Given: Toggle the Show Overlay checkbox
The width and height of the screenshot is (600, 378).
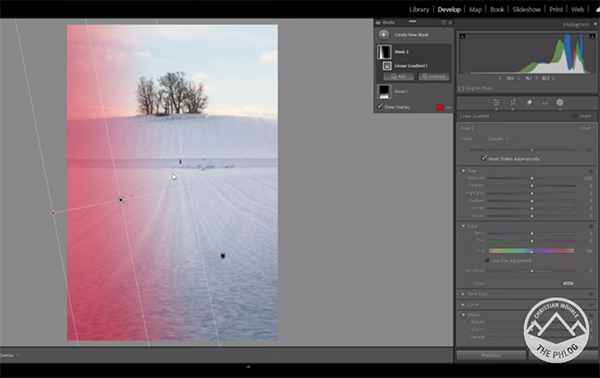Looking at the screenshot, I should pyautogui.click(x=380, y=107).
